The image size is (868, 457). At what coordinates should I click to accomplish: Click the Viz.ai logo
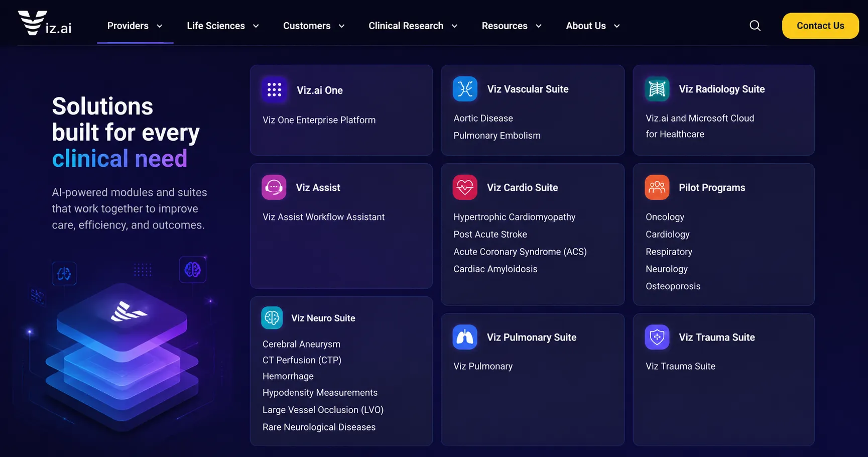pos(45,24)
